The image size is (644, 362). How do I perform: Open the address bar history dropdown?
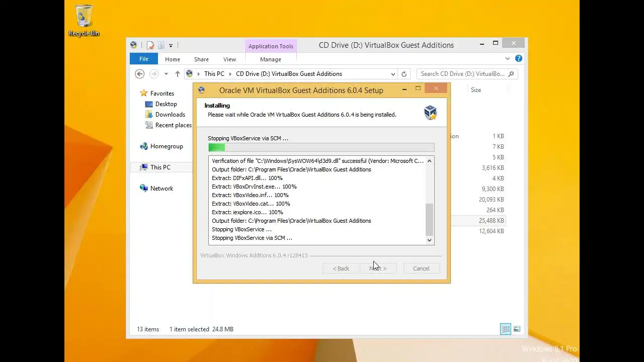point(392,74)
